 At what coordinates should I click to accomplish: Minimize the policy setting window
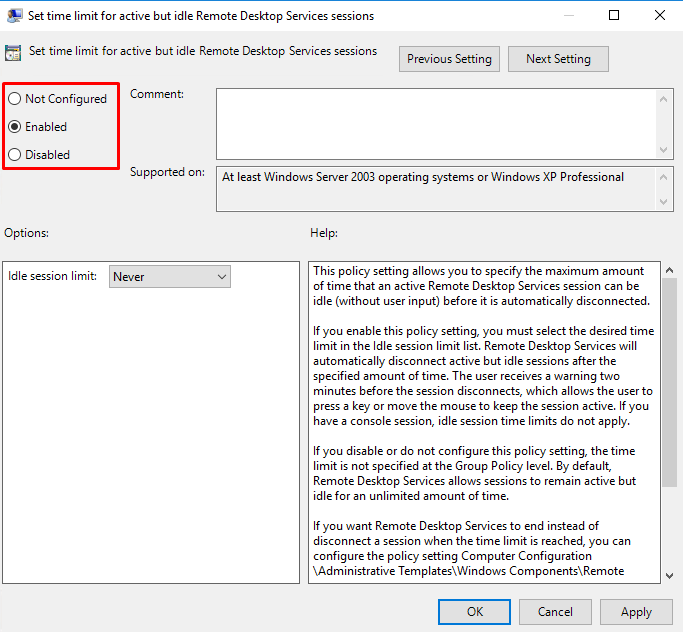click(x=567, y=15)
